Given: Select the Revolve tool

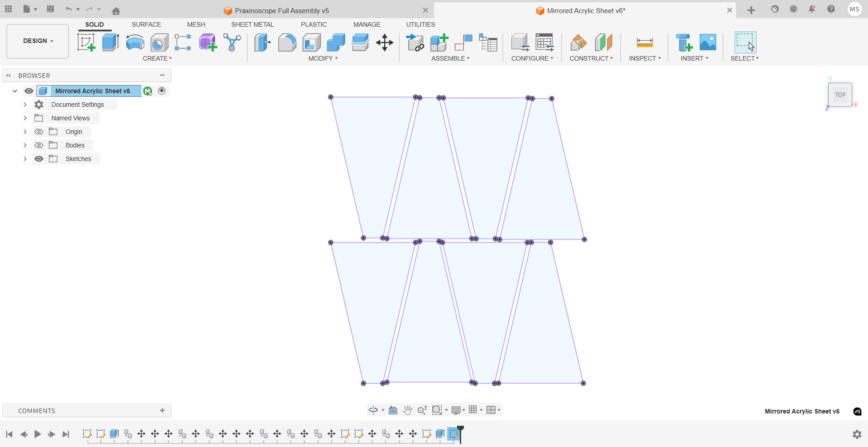Looking at the screenshot, I should click(x=135, y=43).
